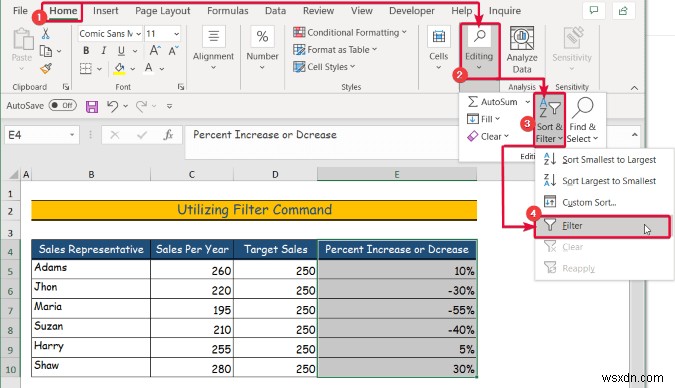Click the Borders icon

[86, 68]
